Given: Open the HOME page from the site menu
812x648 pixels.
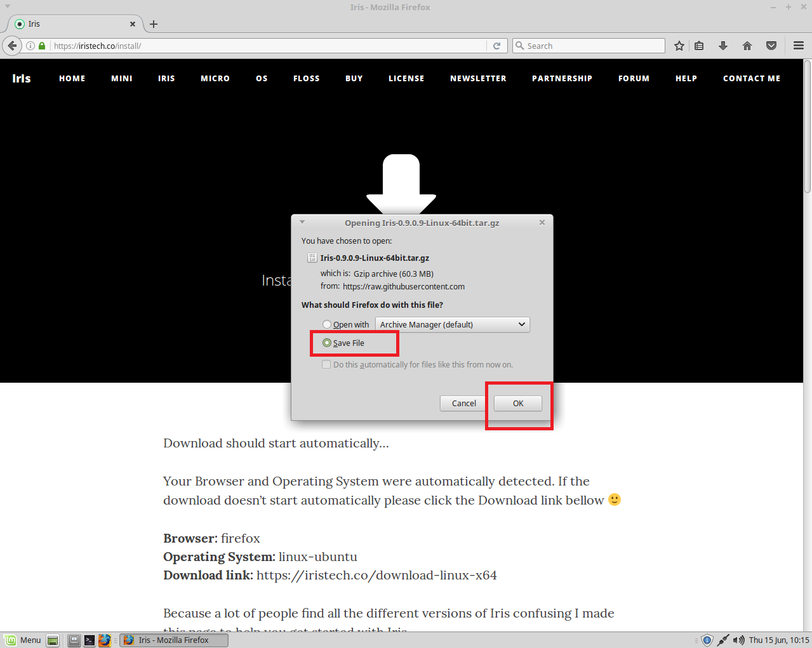Looking at the screenshot, I should (72, 79).
